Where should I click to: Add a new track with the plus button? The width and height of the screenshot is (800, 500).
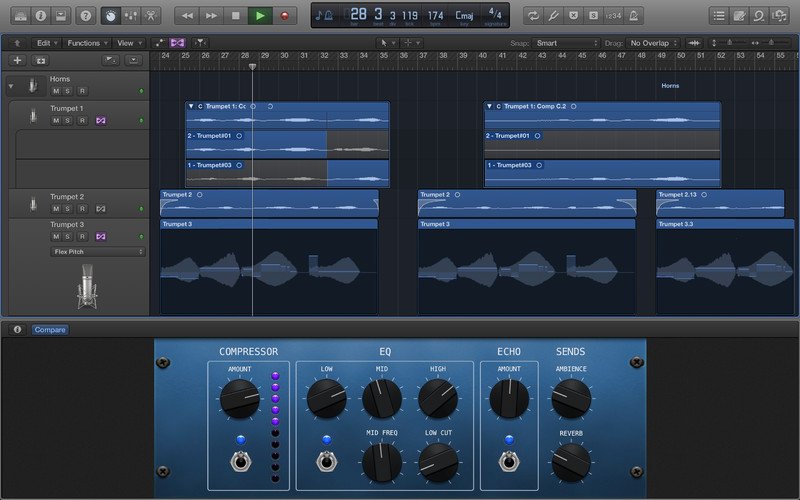16,61
